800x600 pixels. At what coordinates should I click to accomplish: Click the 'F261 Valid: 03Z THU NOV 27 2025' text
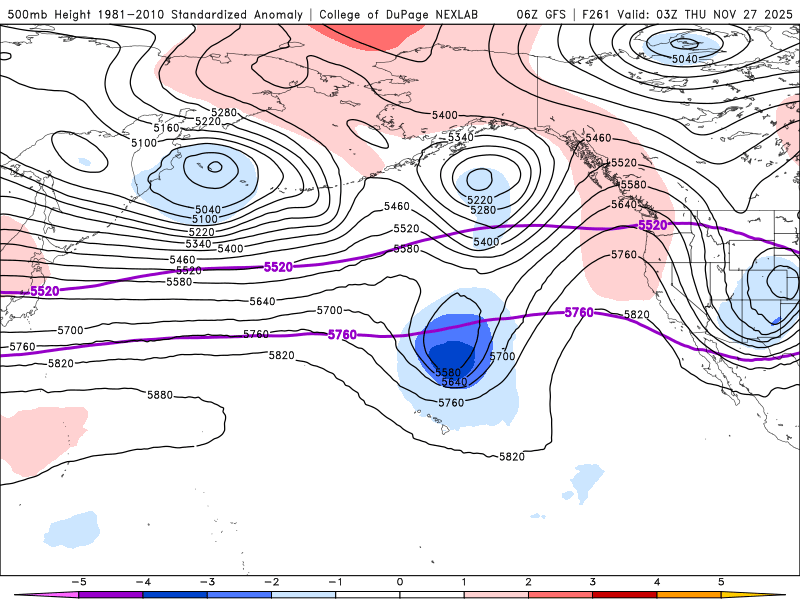coord(687,14)
